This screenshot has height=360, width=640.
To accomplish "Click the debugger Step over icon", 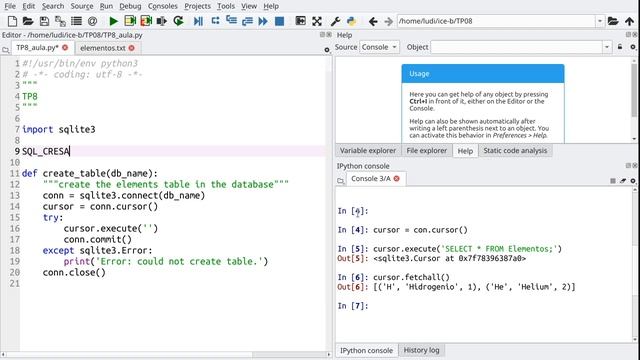I will (x=215, y=21).
